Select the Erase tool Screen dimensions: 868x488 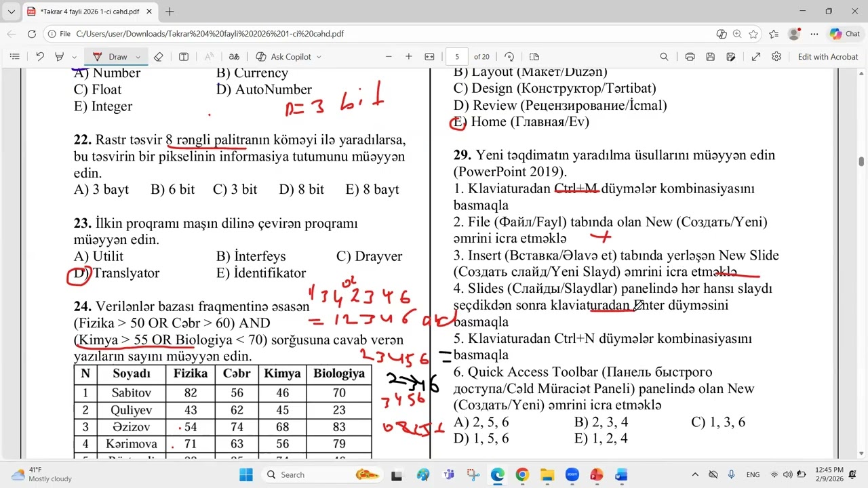[159, 57]
